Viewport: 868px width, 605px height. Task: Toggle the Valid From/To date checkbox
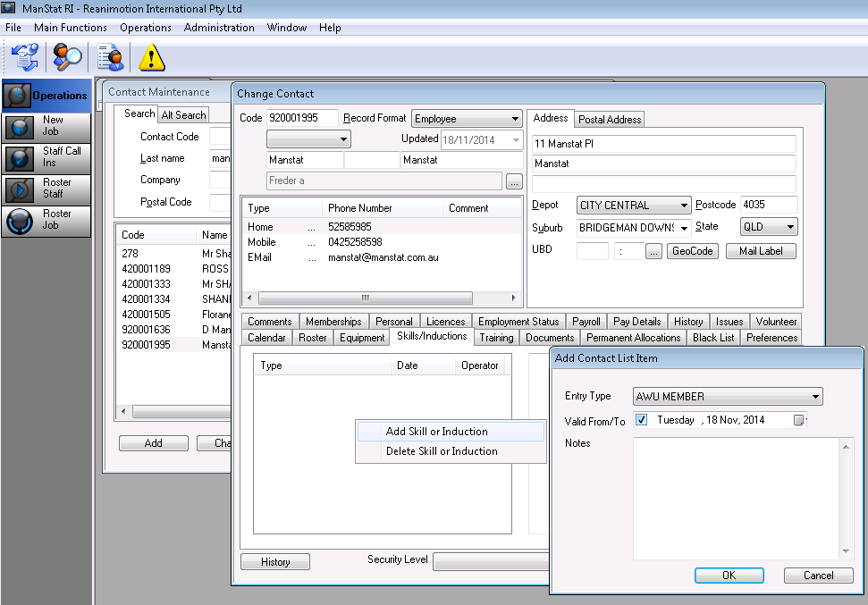[x=641, y=420]
